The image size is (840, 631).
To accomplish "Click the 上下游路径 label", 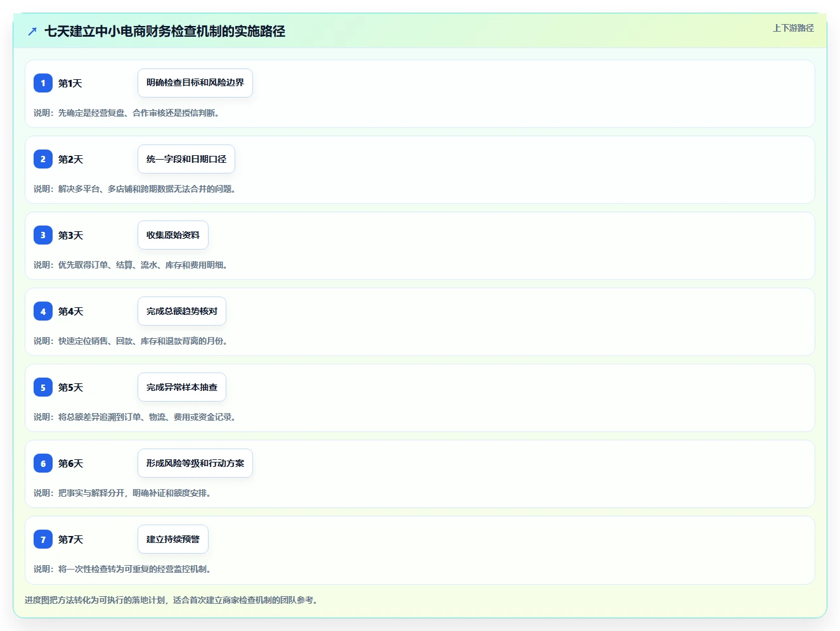I will (x=793, y=28).
